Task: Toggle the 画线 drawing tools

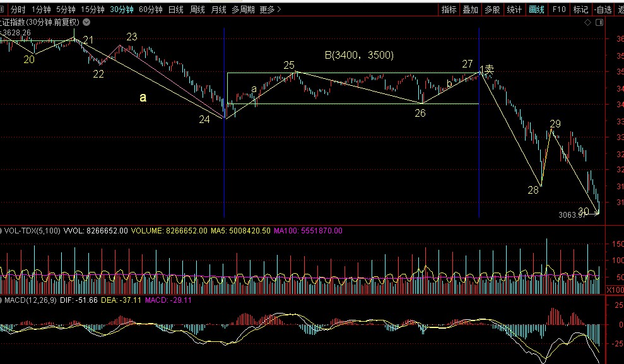Action: point(536,9)
